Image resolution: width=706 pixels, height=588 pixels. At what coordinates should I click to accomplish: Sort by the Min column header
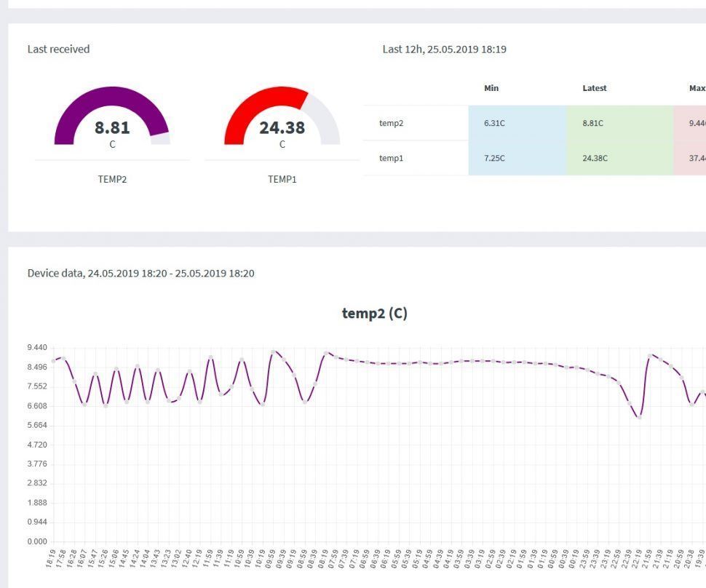491,88
